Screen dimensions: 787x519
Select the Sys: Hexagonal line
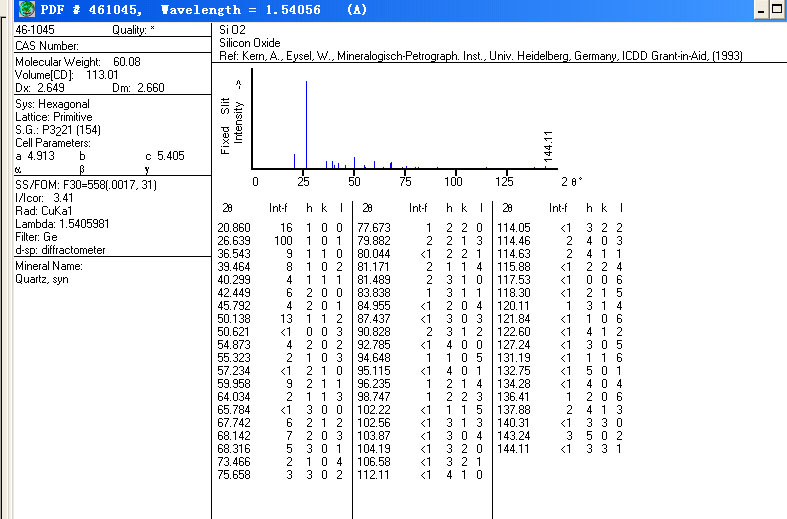coord(52,104)
